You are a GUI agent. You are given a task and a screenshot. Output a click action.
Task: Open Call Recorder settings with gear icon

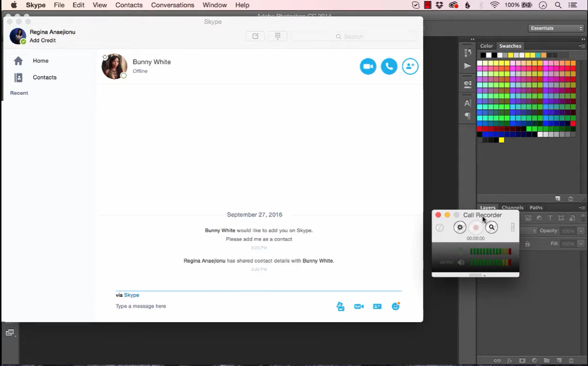pos(459,227)
